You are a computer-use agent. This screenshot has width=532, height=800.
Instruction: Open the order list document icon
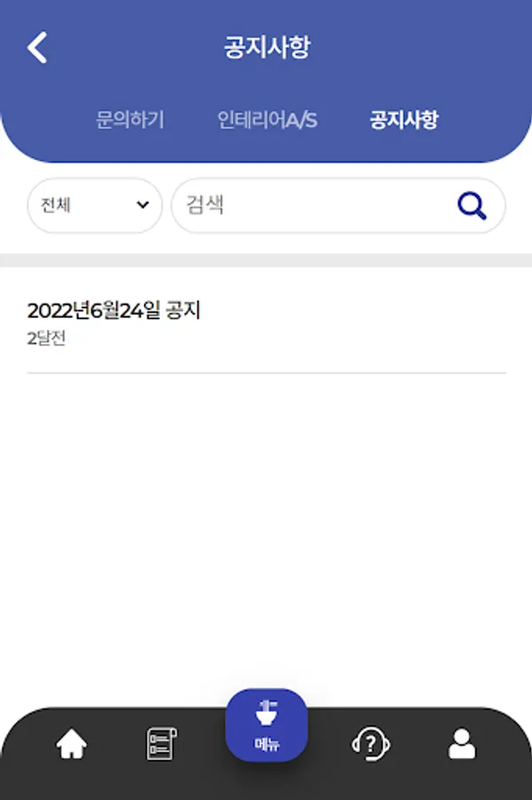(162, 744)
